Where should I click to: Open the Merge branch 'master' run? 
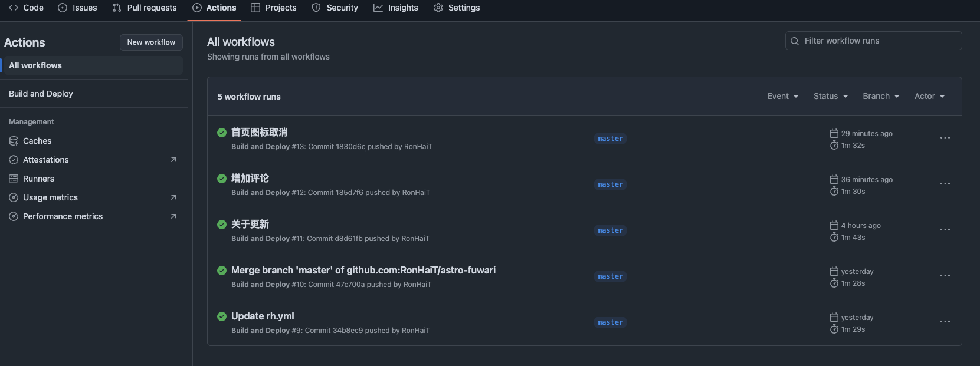363,270
